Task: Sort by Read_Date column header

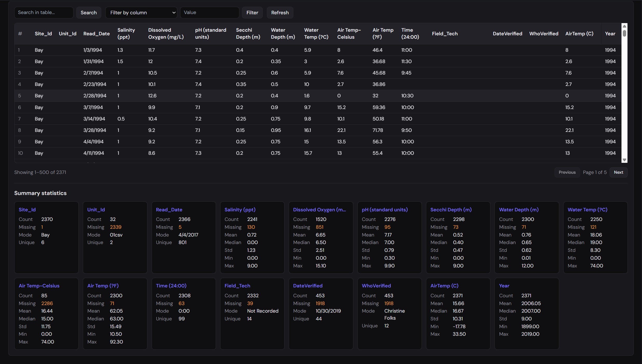Action: pos(96,33)
